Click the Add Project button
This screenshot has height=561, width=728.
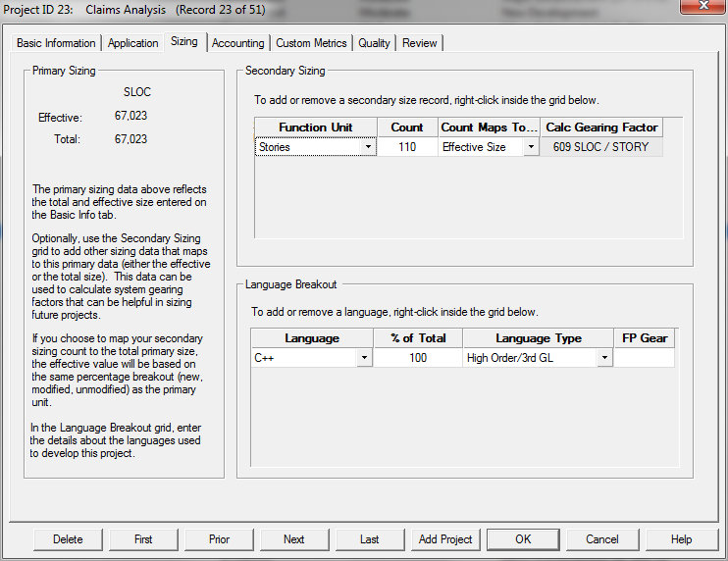[445, 539]
